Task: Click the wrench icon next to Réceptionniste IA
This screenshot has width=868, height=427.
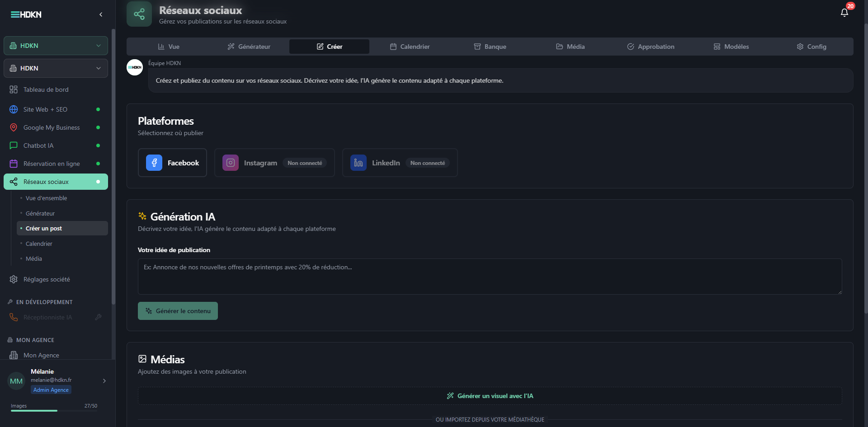Action: pos(98,317)
